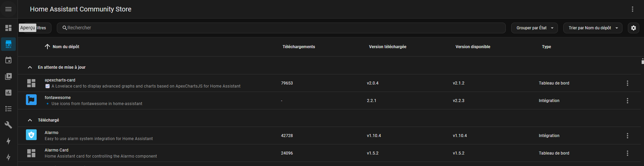This screenshot has width=644, height=166.
Task: Collapse the Téléchargé group
Action: (x=30, y=120)
